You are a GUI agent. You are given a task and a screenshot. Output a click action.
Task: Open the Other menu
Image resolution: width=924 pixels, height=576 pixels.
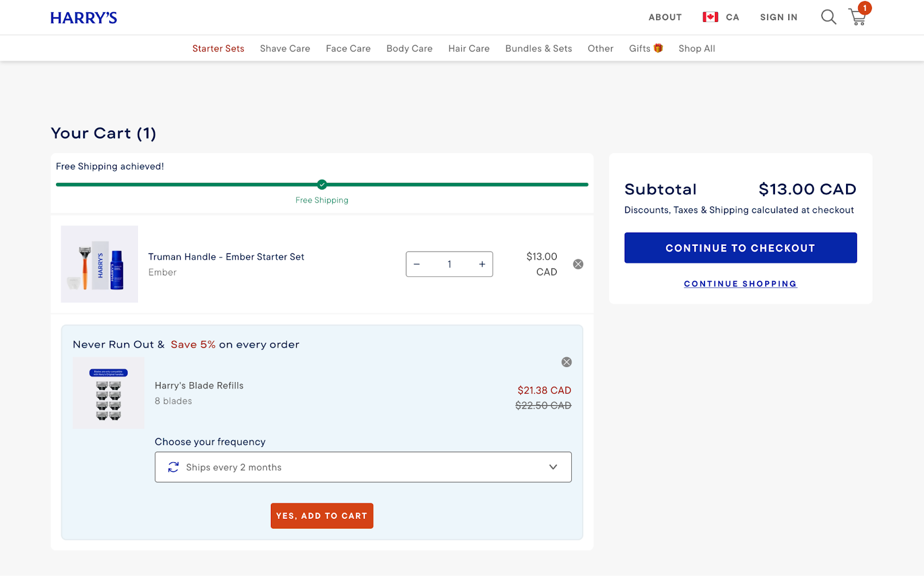pyautogui.click(x=601, y=48)
